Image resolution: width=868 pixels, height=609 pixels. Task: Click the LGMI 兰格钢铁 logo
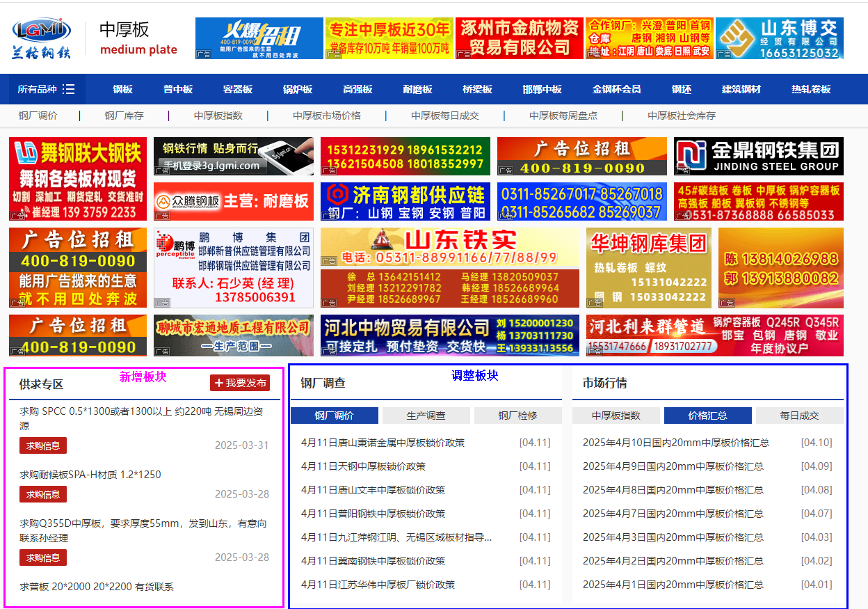pyautogui.click(x=41, y=38)
